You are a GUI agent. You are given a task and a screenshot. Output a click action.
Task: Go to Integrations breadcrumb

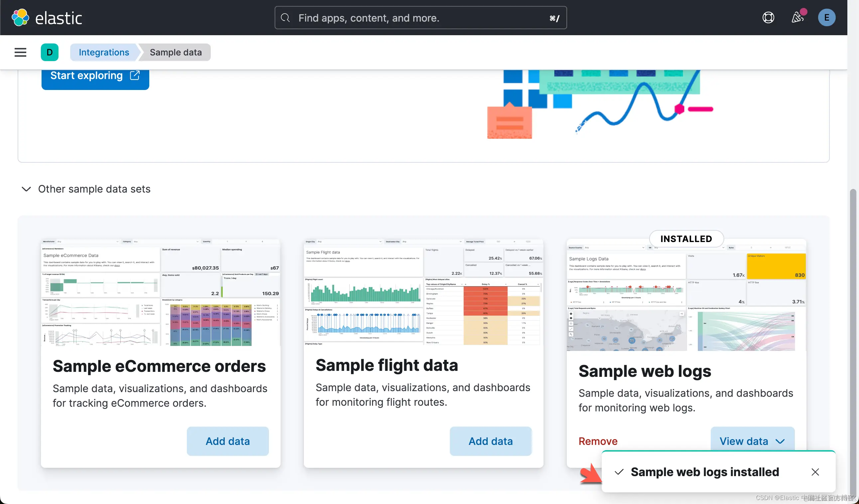[104, 52]
